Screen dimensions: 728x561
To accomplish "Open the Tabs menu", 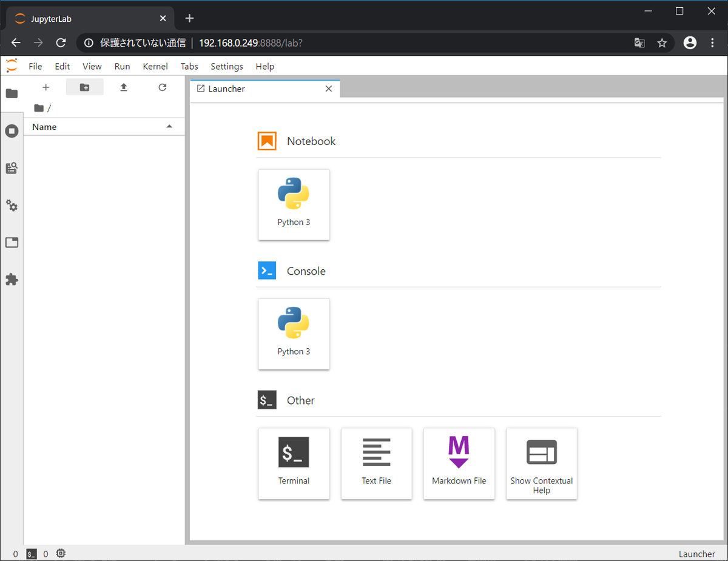I will (x=189, y=66).
